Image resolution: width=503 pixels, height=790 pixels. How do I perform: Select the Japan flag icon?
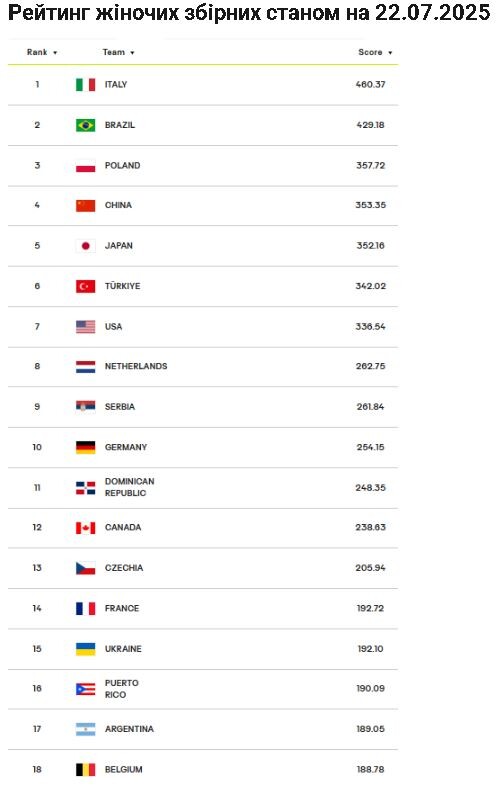click(x=85, y=246)
